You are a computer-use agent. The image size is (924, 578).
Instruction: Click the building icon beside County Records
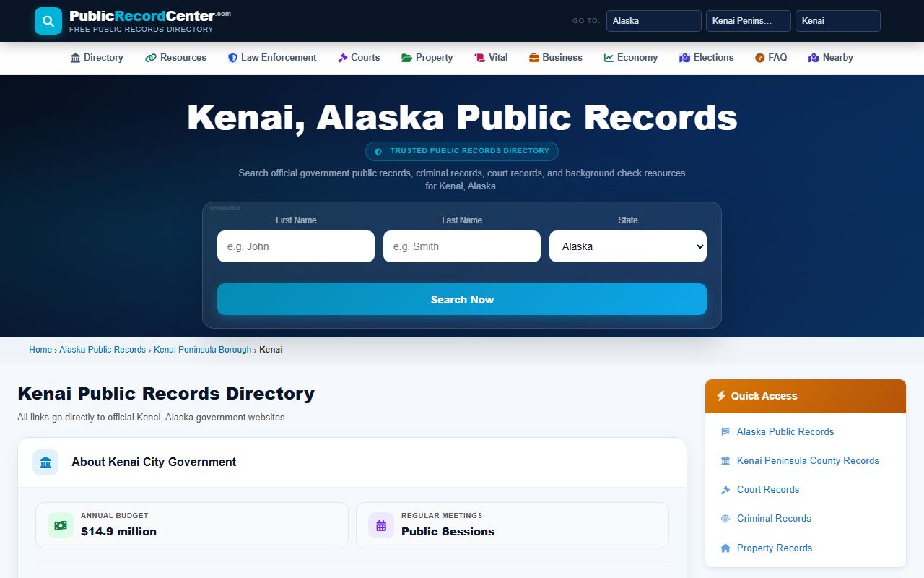(725, 461)
